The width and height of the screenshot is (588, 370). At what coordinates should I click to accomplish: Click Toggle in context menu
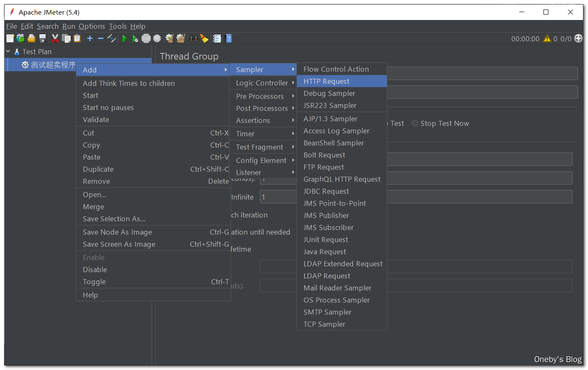click(153, 282)
